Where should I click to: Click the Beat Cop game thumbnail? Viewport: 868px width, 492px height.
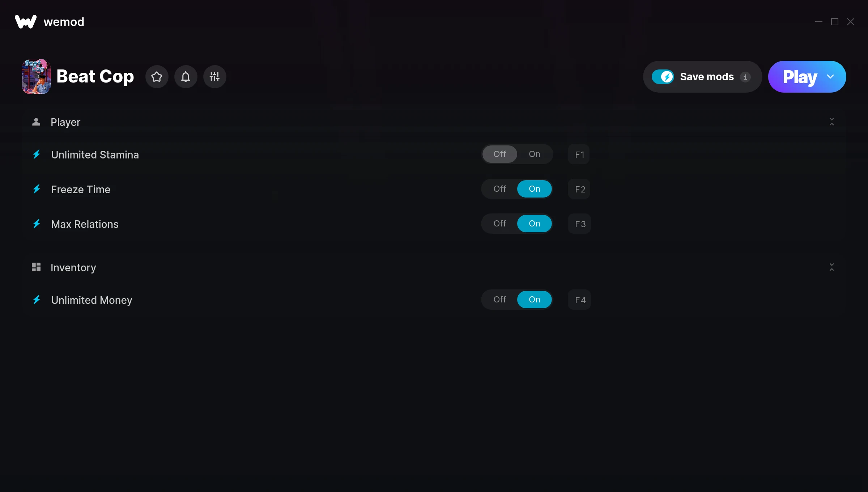[36, 77]
